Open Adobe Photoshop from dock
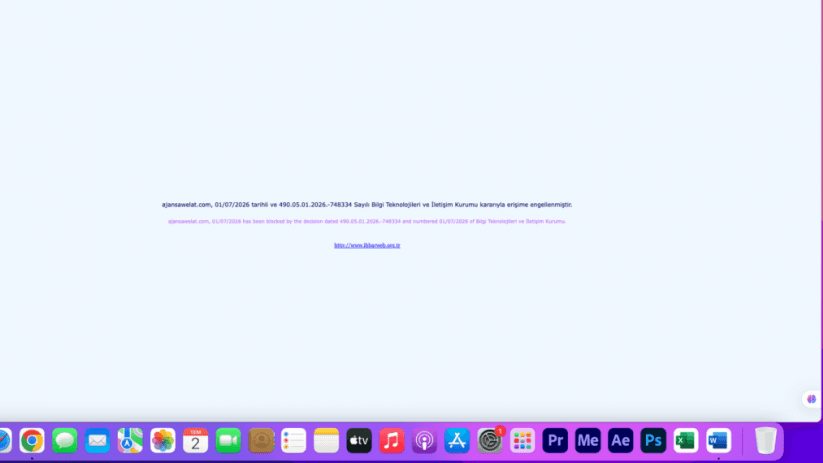Screen dimensions: 823x463 (653, 440)
